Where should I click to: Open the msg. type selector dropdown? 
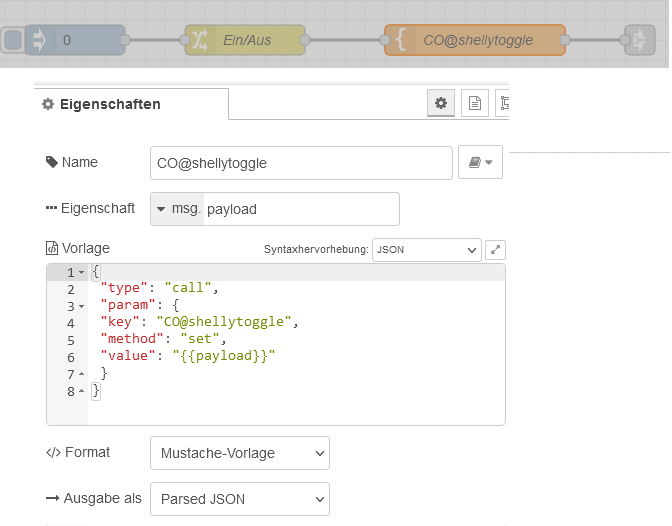pos(178,209)
